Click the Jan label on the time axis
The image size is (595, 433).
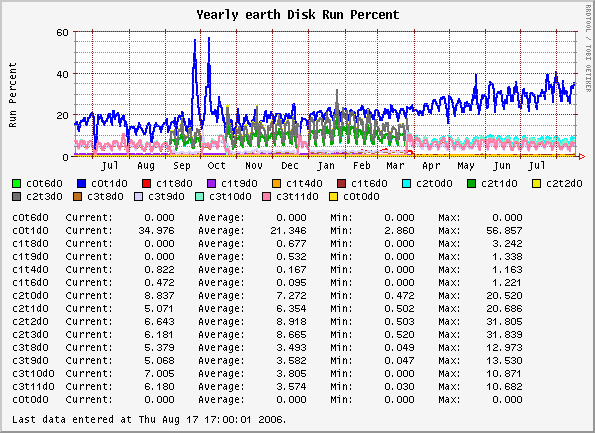[x=326, y=166]
